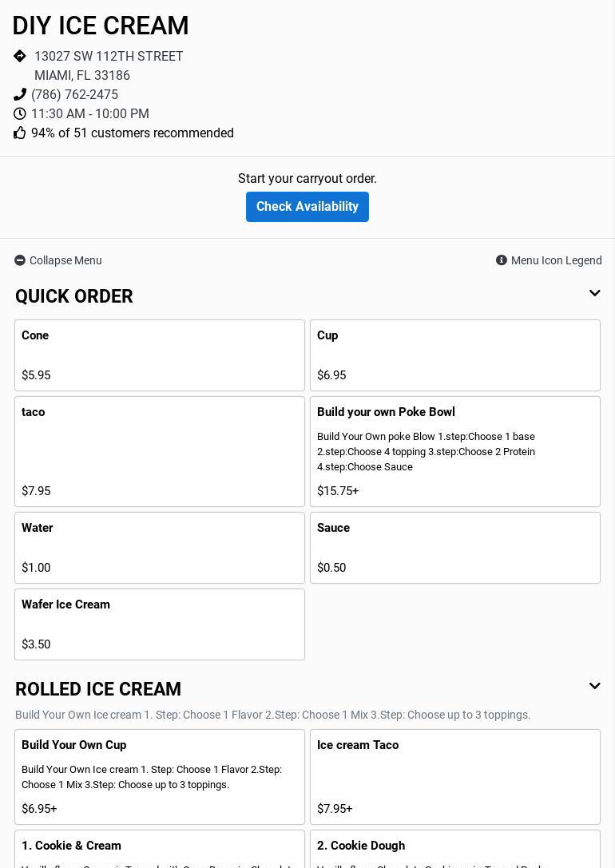Viewport: 615px width, 868px height.
Task: Select the Ice cream Taco item
Action: (455, 776)
